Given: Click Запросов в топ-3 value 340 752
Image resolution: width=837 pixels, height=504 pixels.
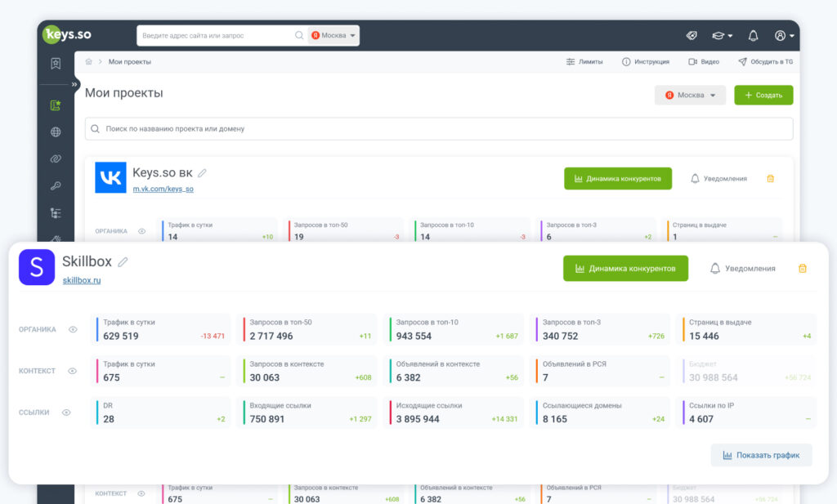Looking at the screenshot, I should point(560,336).
